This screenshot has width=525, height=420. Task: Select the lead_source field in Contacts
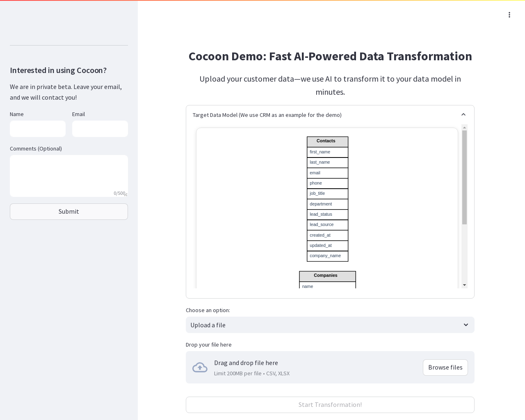point(327,225)
